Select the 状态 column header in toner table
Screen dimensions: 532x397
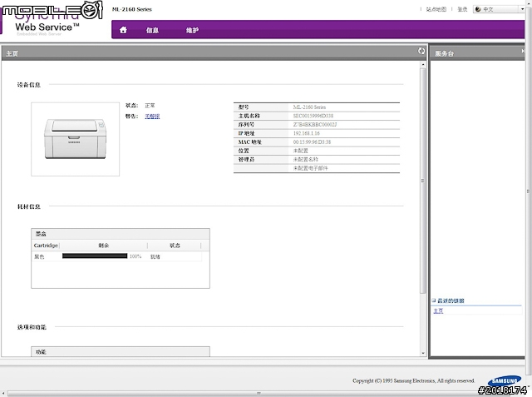[175, 246]
